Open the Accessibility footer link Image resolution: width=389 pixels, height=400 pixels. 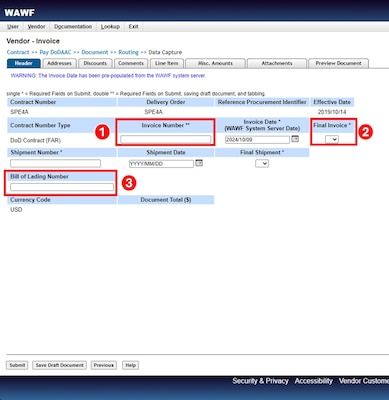[314, 381]
